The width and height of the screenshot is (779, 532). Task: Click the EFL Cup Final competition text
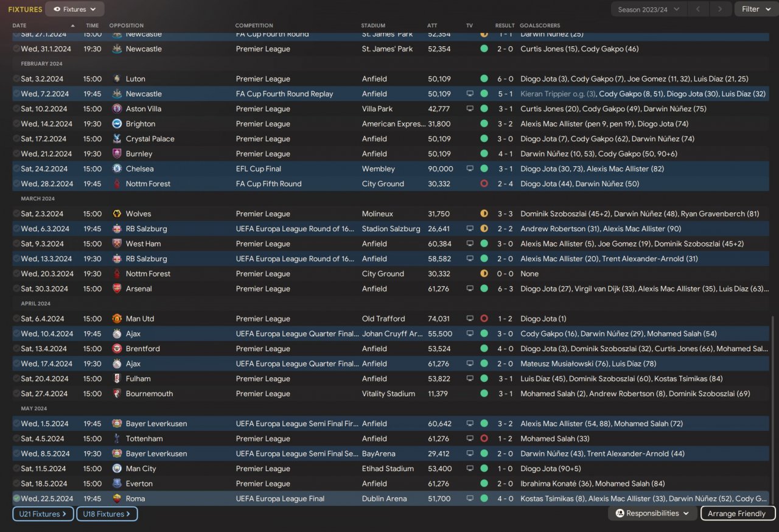[x=260, y=169]
